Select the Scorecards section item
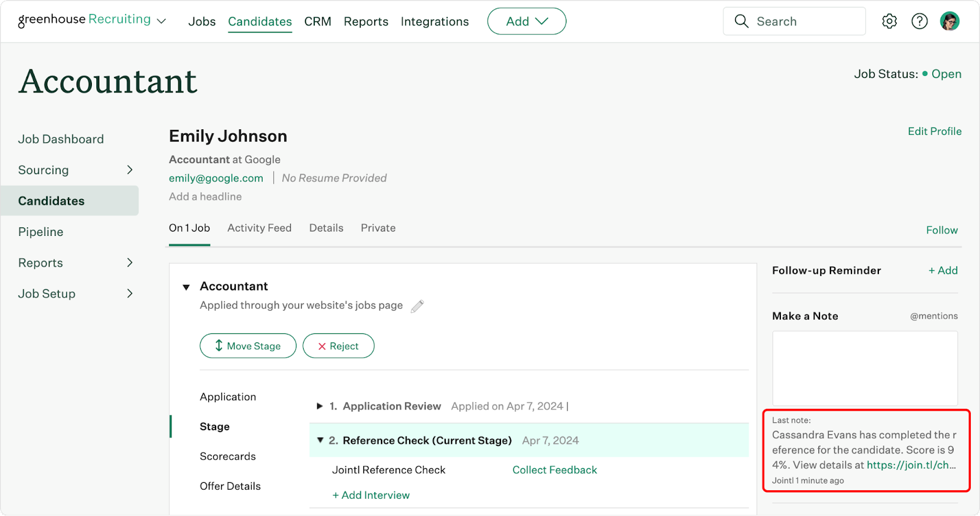The image size is (980, 516). (228, 456)
